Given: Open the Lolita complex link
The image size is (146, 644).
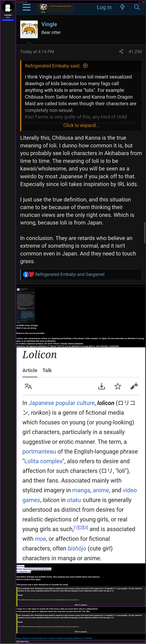Looking at the screenshot, I should pyautogui.click(x=43, y=461).
